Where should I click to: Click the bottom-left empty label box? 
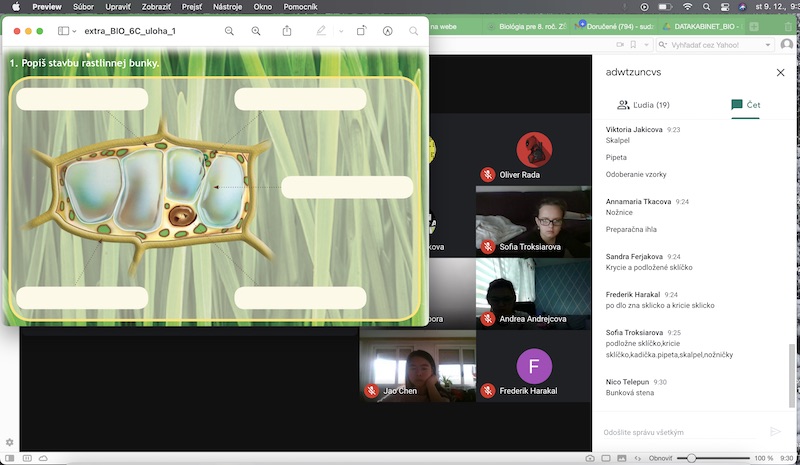82,298
